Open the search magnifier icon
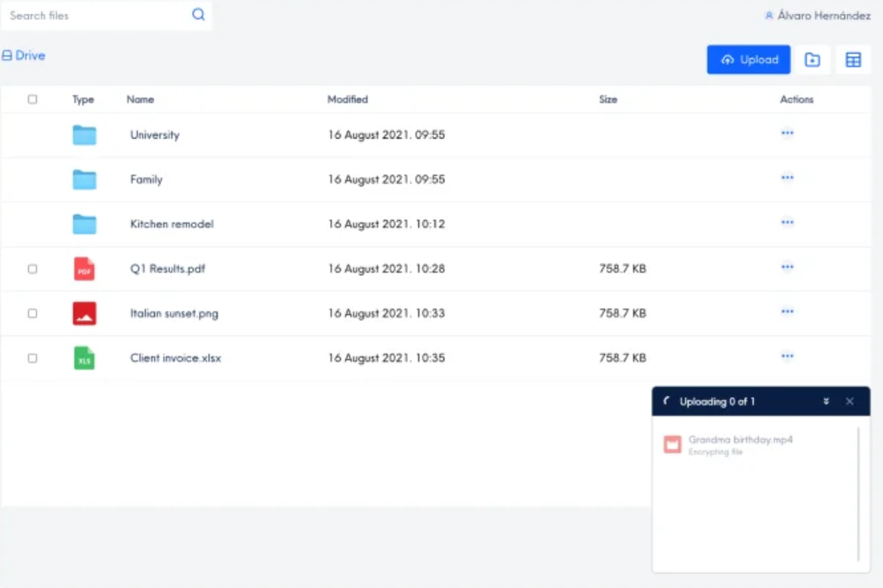Image resolution: width=883 pixels, height=588 pixels. [198, 15]
